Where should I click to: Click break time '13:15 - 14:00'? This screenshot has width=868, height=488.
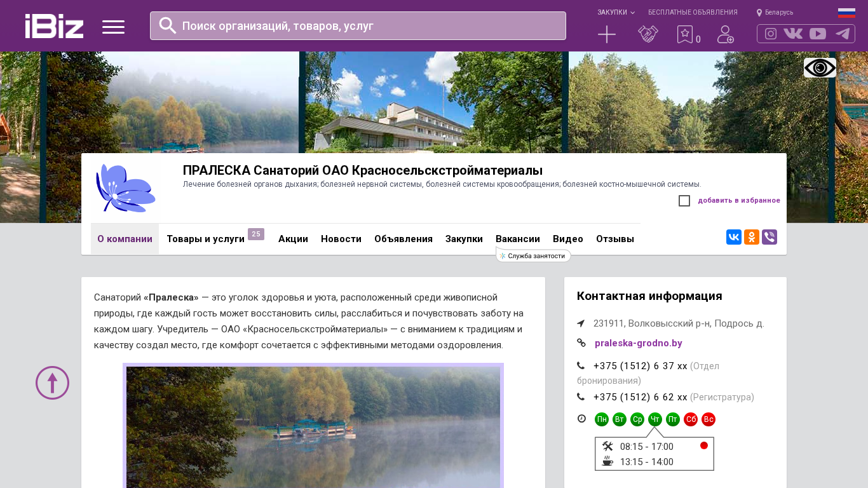(x=647, y=462)
